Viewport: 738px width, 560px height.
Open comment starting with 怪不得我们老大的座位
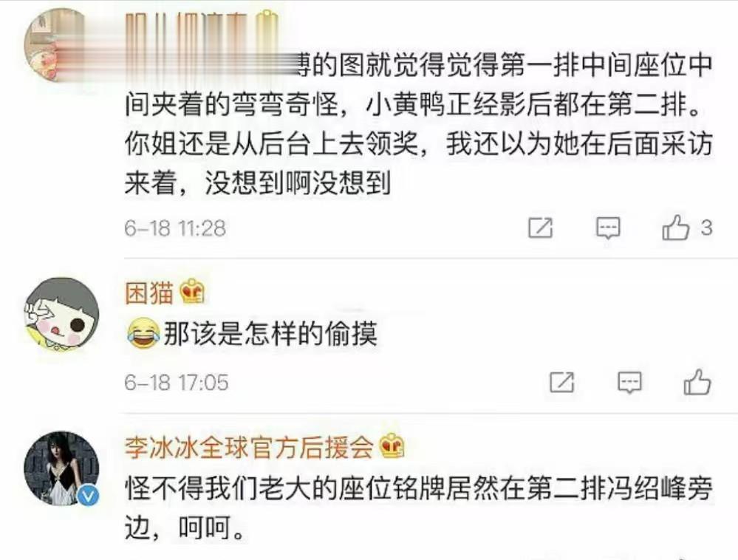[418, 508]
